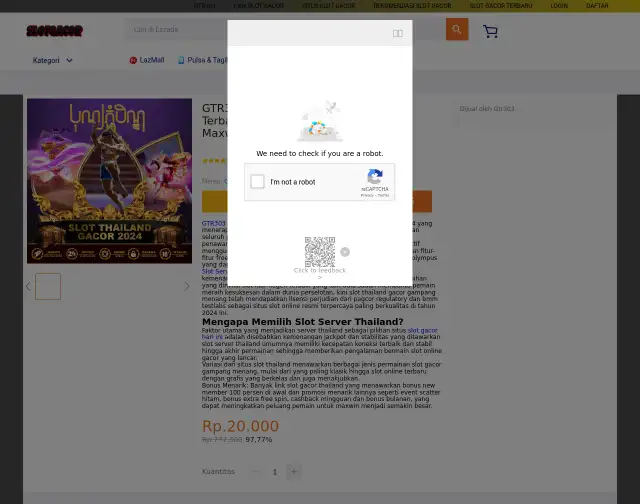
Task: Click the LazMall red icon
Action: [133, 60]
